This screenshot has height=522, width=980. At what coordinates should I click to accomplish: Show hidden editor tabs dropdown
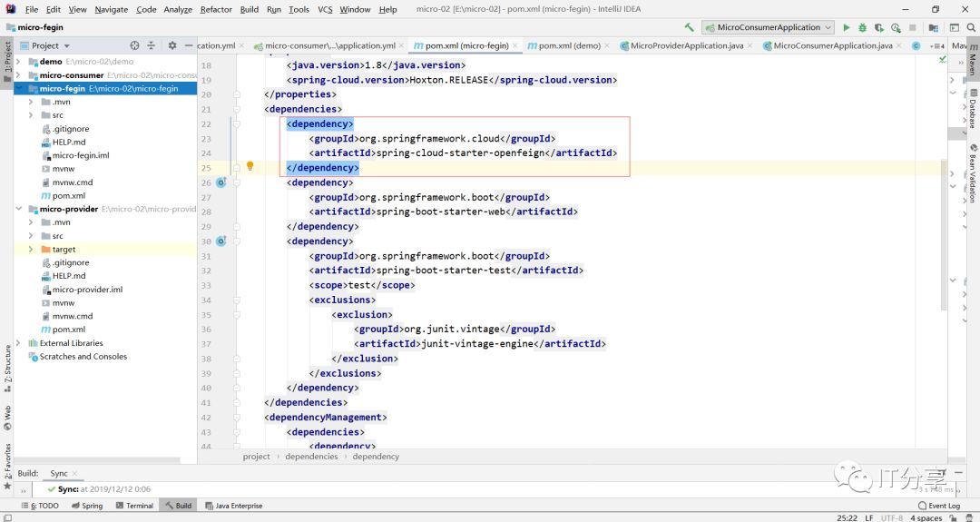(x=936, y=45)
